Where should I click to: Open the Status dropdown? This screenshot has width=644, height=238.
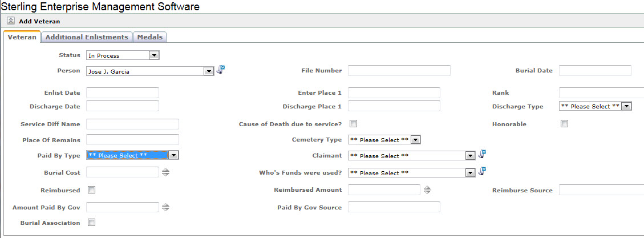pyautogui.click(x=123, y=55)
